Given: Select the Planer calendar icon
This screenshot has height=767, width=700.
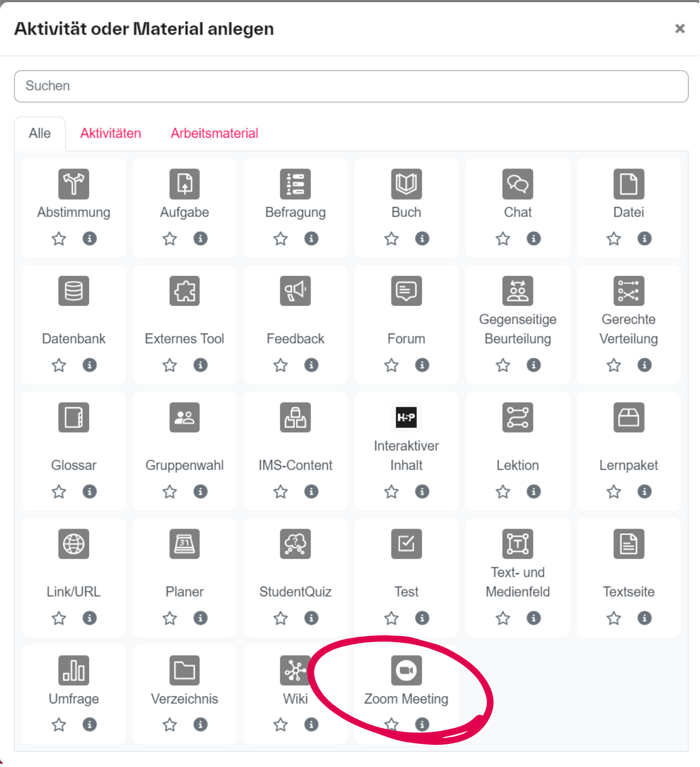Looking at the screenshot, I should point(184,544).
